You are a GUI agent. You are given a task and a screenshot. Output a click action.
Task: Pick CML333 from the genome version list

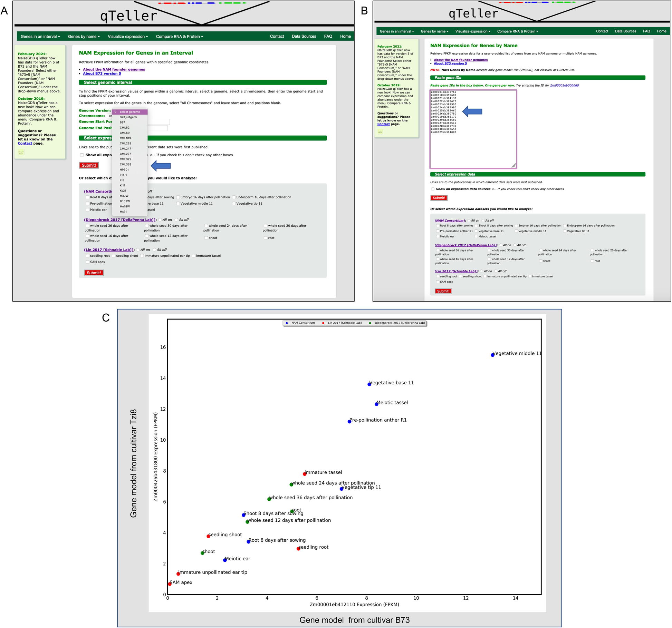[130, 165]
